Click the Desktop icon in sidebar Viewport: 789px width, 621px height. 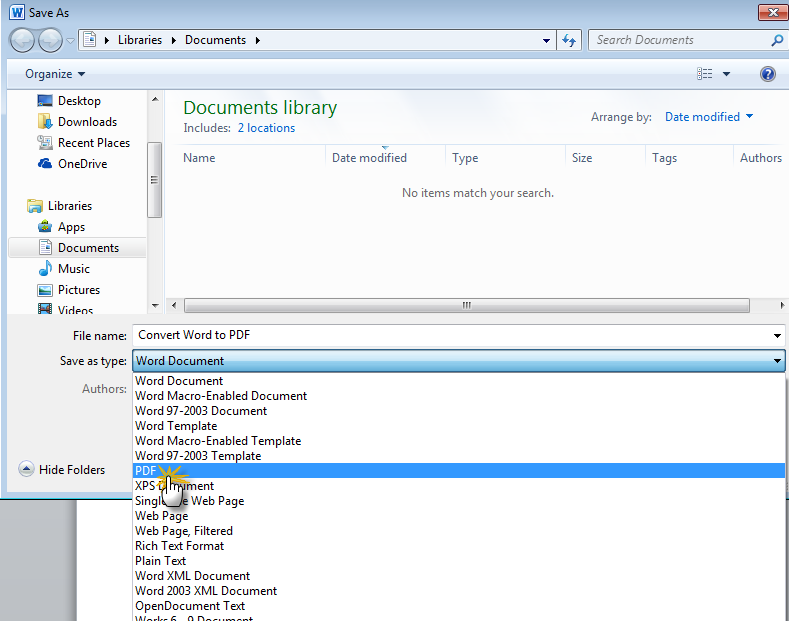(45, 101)
